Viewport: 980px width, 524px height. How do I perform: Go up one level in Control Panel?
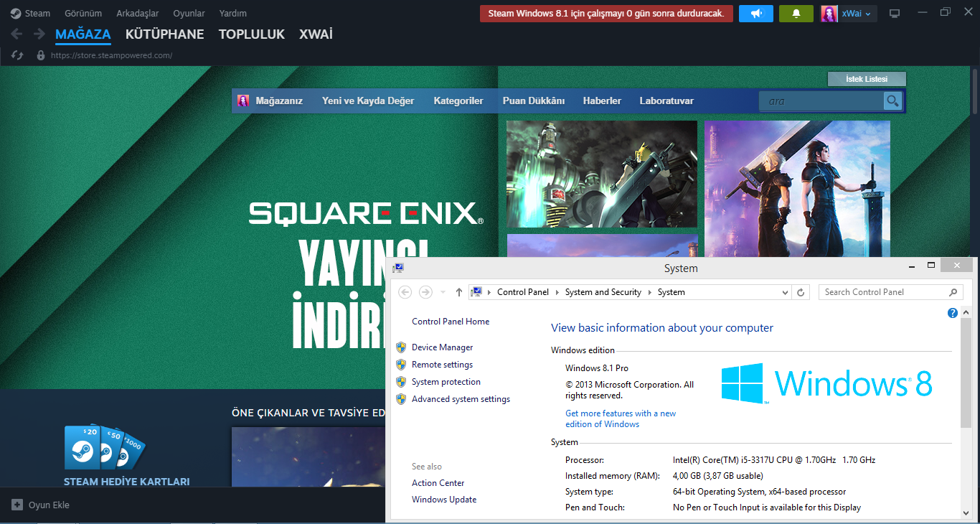pyautogui.click(x=459, y=292)
